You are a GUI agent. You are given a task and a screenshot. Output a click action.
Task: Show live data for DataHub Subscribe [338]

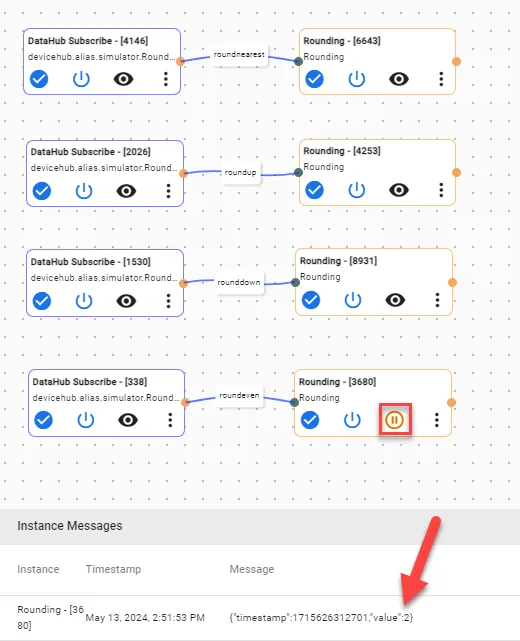128,420
